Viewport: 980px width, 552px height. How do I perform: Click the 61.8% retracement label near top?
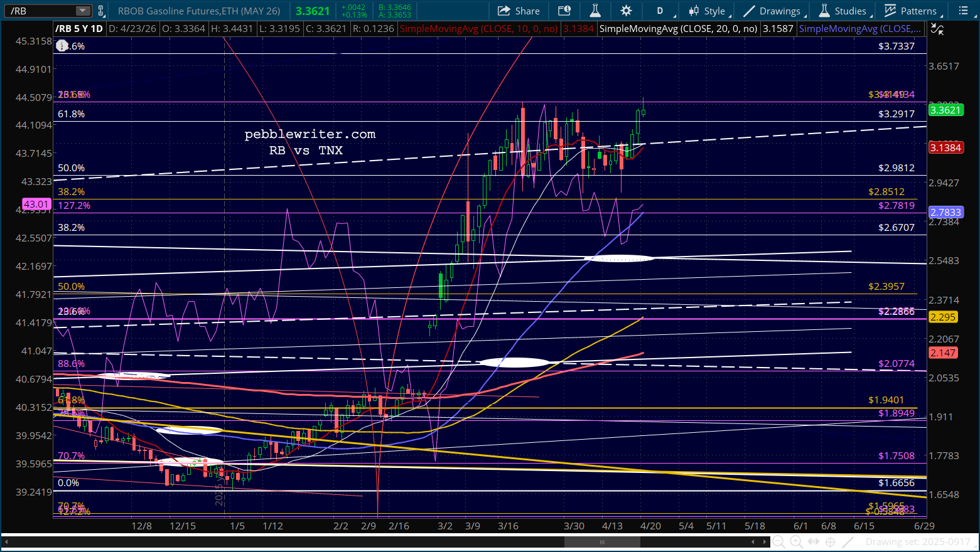(71, 114)
